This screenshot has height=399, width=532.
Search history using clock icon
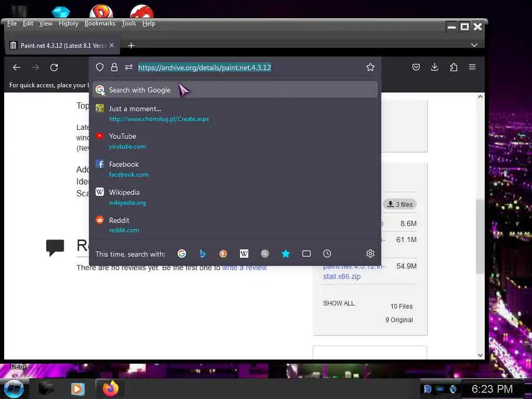327,254
